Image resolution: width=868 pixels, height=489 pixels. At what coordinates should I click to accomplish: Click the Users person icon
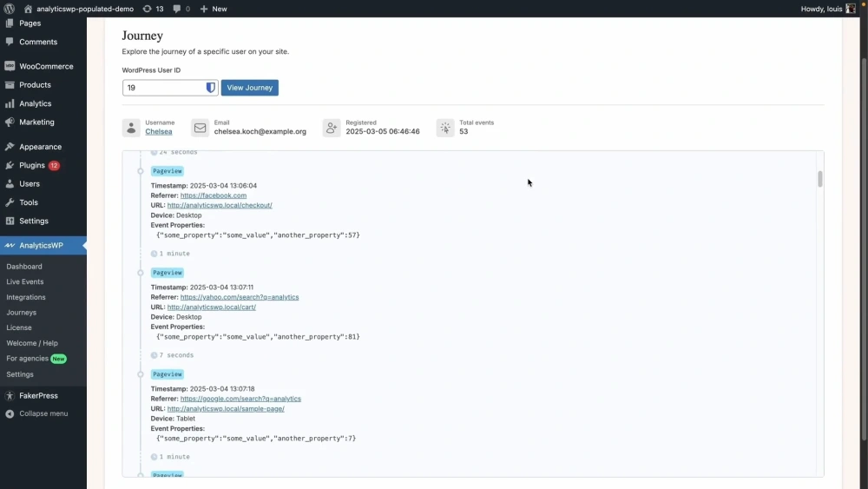[10, 184]
